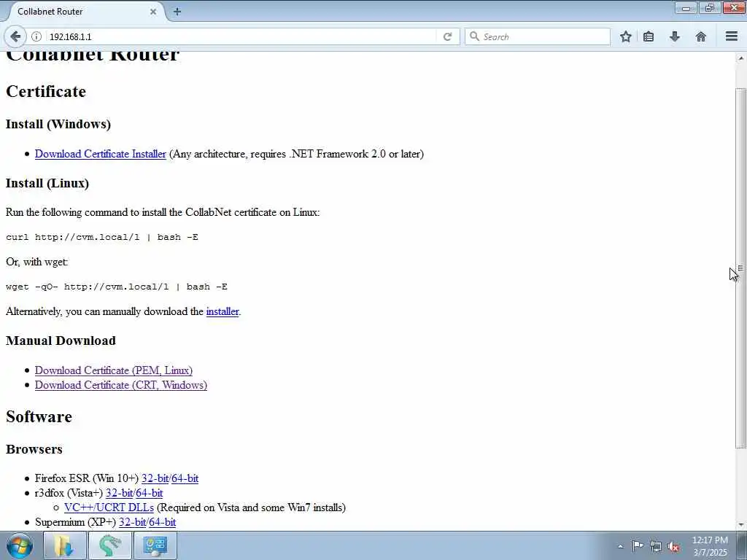The height and width of the screenshot is (560, 747).
Task: Click the scrollbar down arrow
Action: [x=740, y=525]
